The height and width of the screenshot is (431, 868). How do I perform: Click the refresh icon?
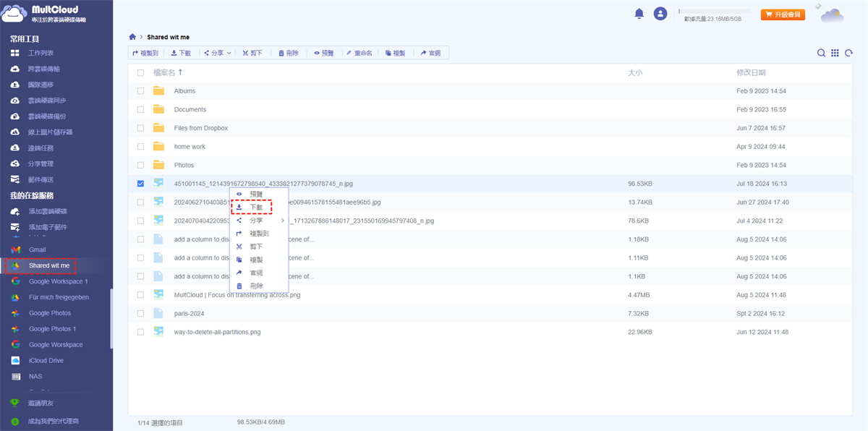coord(848,53)
